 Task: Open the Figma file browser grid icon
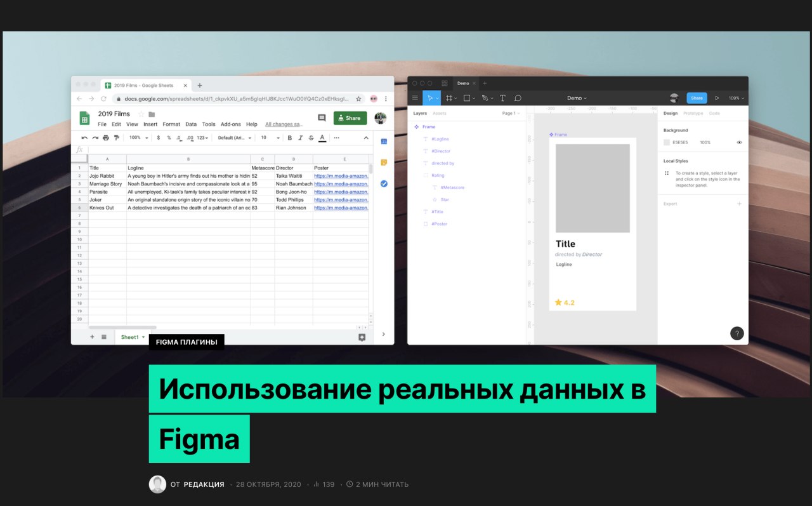pos(444,83)
